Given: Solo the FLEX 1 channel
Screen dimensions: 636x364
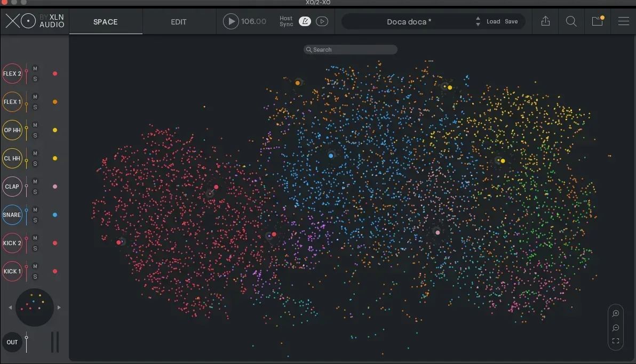Looking at the screenshot, I should pyautogui.click(x=35, y=108).
